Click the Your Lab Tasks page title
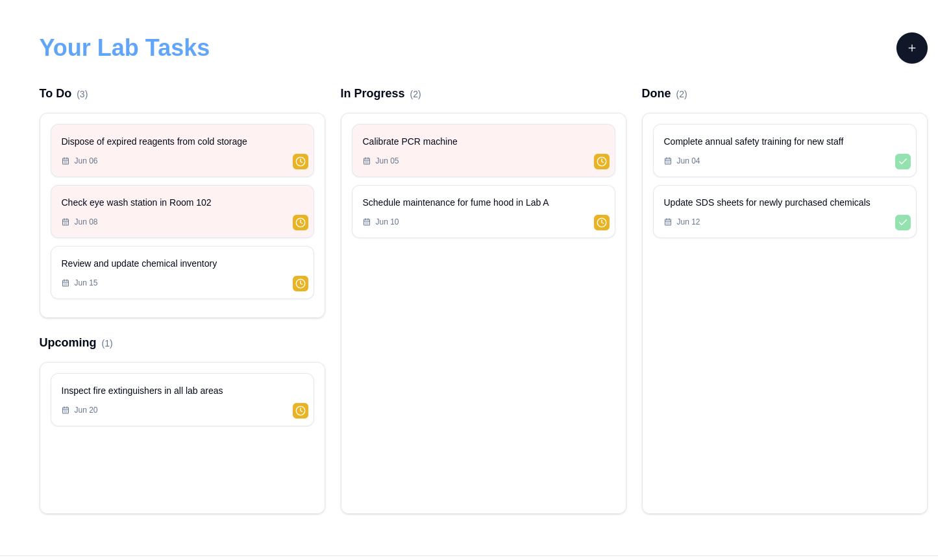Image resolution: width=938 pixels, height=560 pixels. pyautogui.click(x=124, y=48)
